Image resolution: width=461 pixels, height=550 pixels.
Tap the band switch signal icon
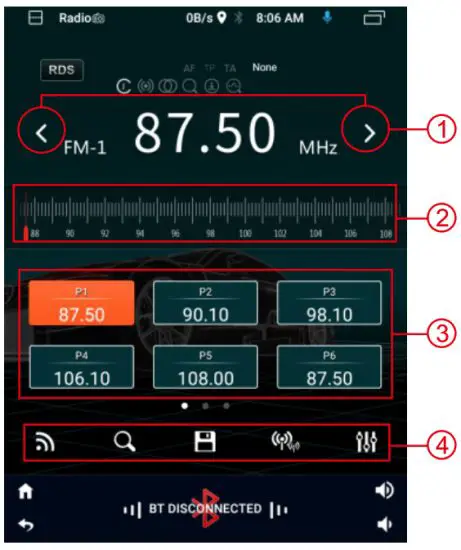[x=45, y=441]
